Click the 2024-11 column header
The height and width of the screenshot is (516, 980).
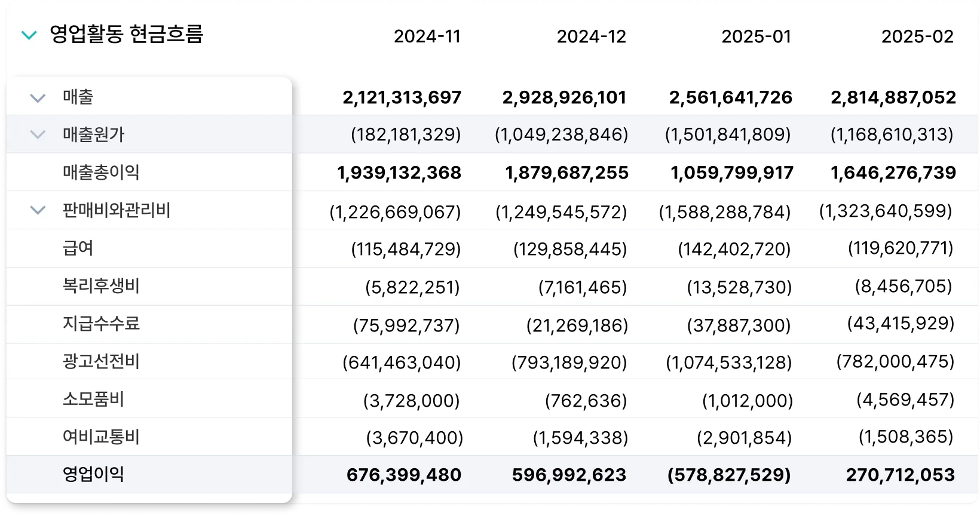tap(427, 36)
